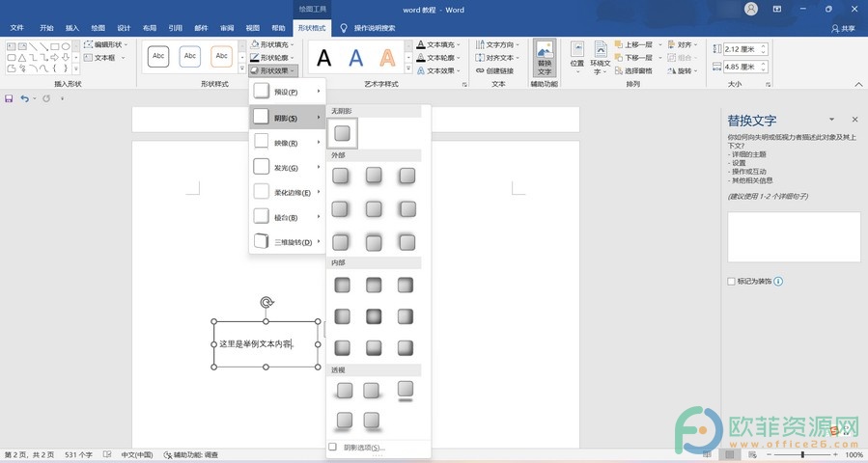Click the 创建链接 create link icon
This screenshot has height=463, width=868.
point(480,70)
